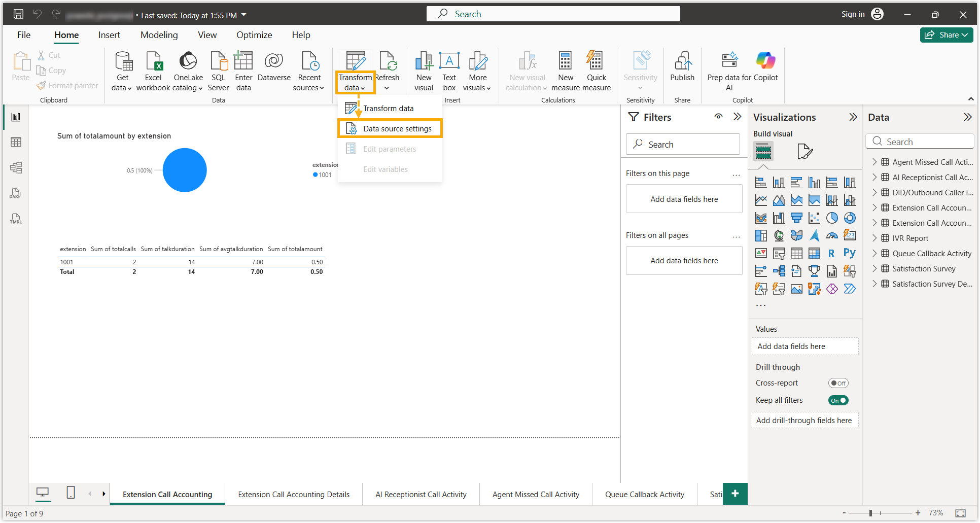Viewport: 980px width, 523px height.
Task: Open TMDL view in sidebar
Action: pyautogui.click(x=16, y=219)
